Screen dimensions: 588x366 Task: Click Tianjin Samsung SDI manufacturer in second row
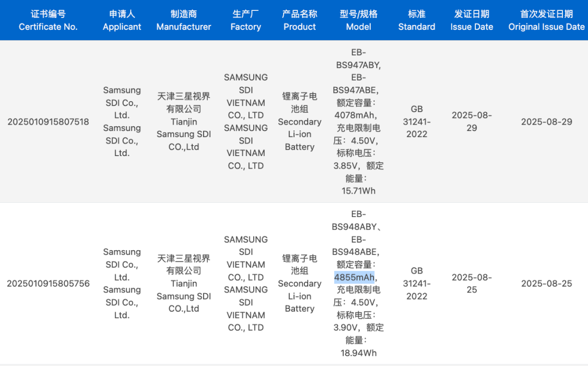(184, 283)
